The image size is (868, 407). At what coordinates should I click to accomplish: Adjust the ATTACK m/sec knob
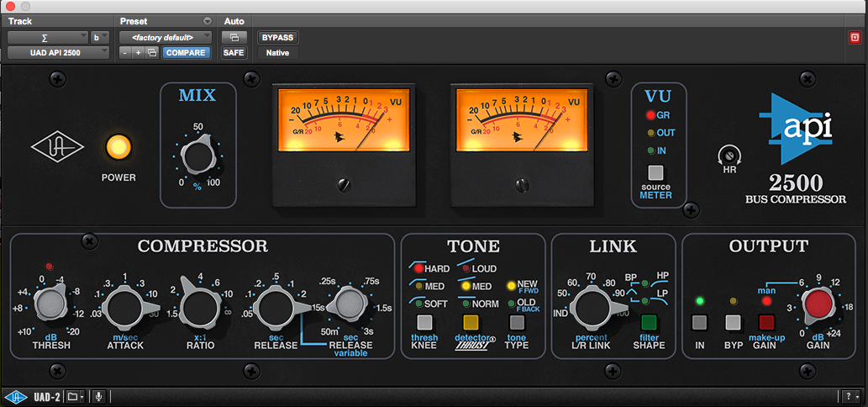pyautogui.click(x=126, y=309)
